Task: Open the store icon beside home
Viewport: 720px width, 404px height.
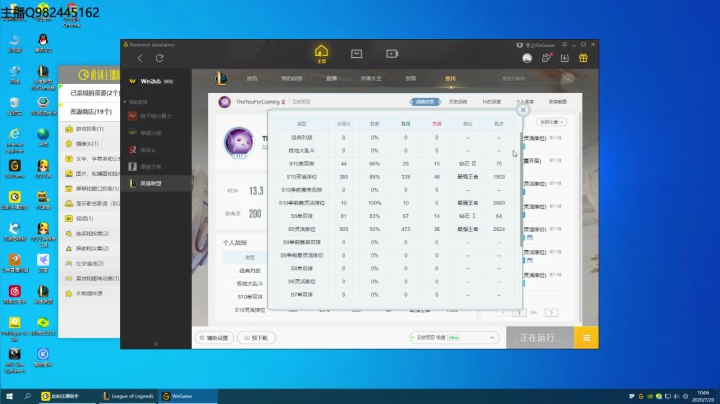Action: pos(356,54)
